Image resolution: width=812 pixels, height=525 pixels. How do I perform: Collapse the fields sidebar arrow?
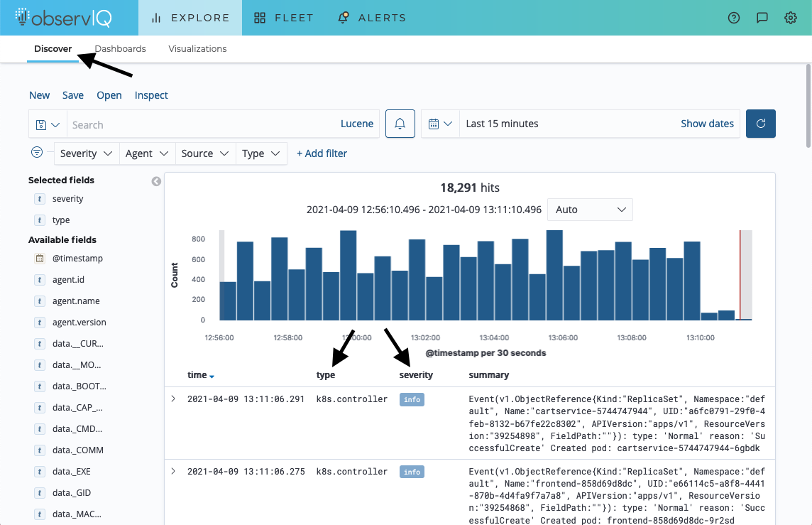(156, 181)
